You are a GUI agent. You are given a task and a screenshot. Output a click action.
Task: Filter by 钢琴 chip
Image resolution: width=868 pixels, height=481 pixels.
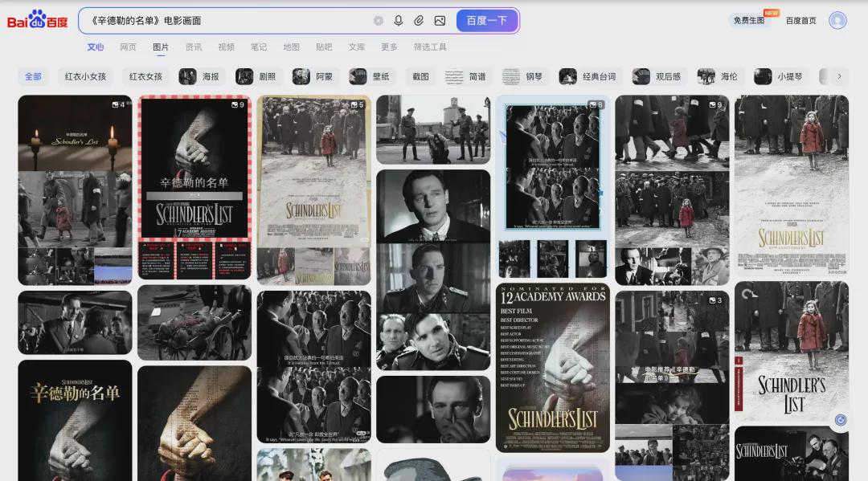coord(524,76)
